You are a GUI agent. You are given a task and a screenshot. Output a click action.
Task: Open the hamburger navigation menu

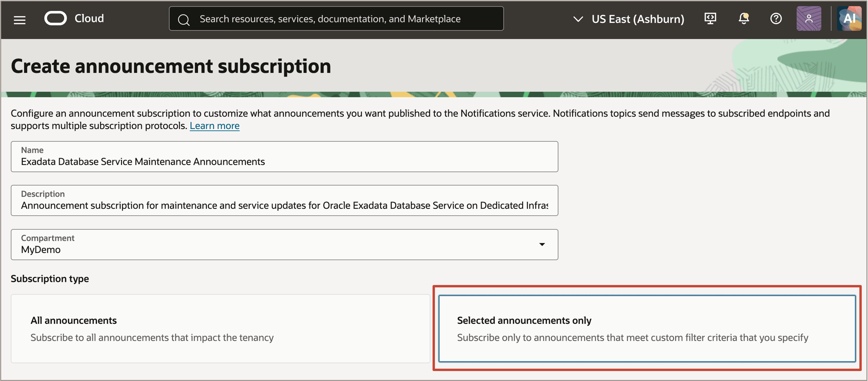click(x=20, y=20)
